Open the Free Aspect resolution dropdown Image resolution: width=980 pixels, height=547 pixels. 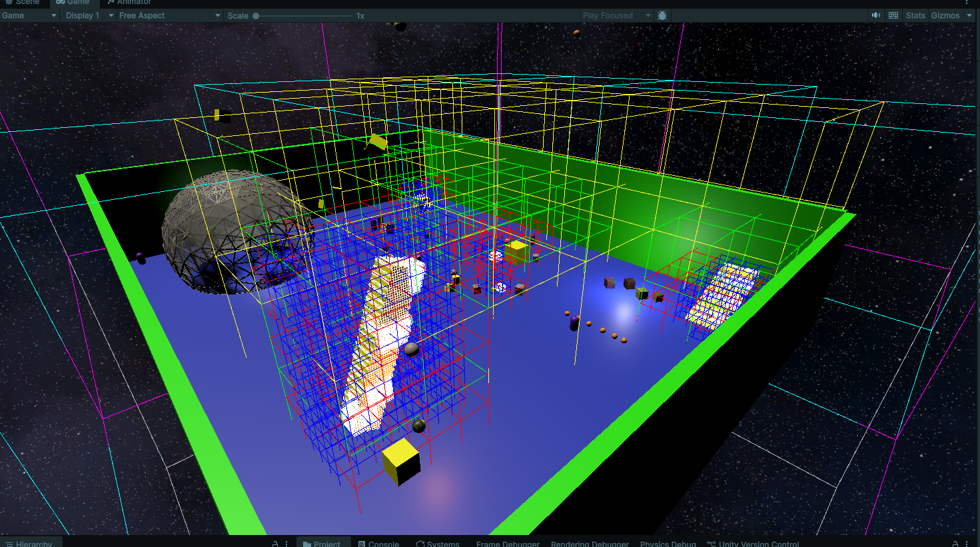pos(169,15)
